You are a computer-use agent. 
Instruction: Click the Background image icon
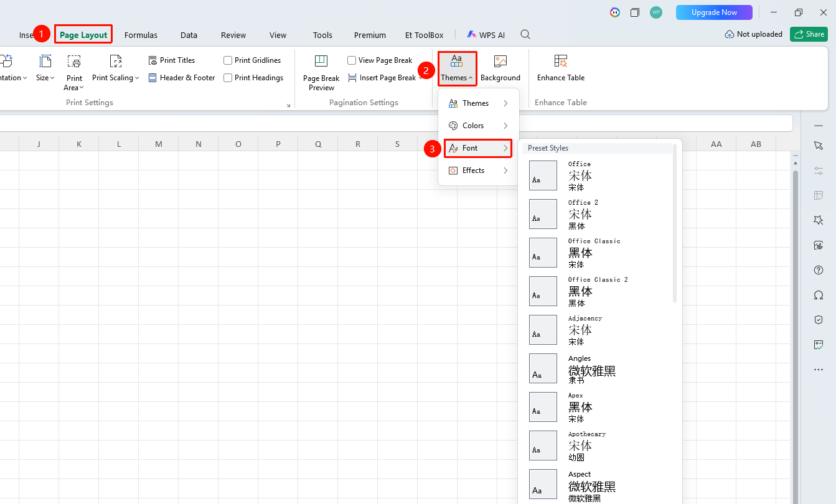pos(500,61)
